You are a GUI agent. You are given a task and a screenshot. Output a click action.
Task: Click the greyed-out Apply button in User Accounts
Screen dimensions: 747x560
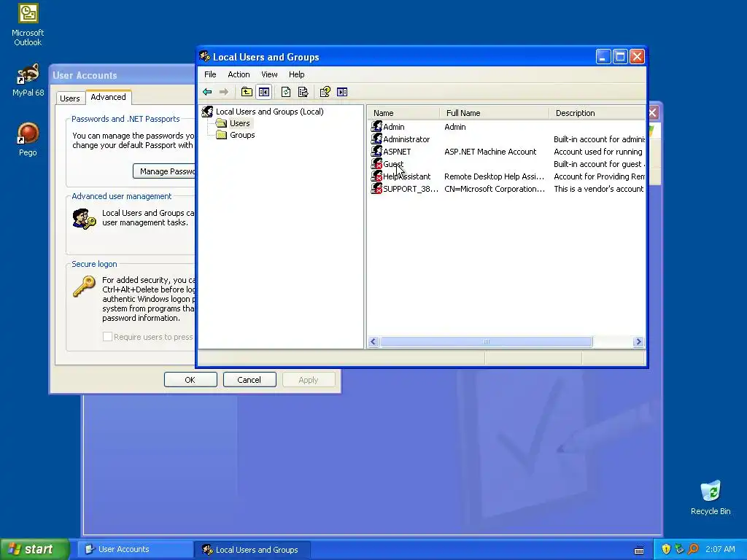click(309, 379)
